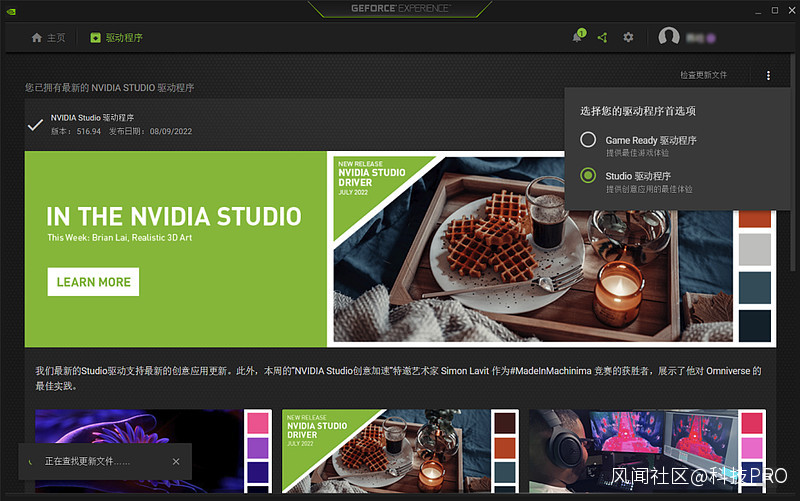Click 您已拥有最新的 NVIDIA STUDIO 驱动程序 status text
This screenshot has width=800, height=501.
(110, 88)
